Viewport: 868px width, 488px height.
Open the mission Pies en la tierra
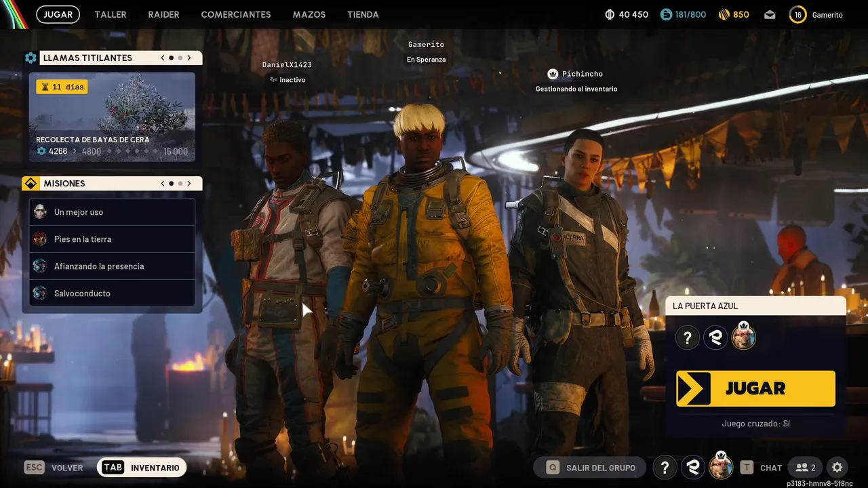pos(112,239)
